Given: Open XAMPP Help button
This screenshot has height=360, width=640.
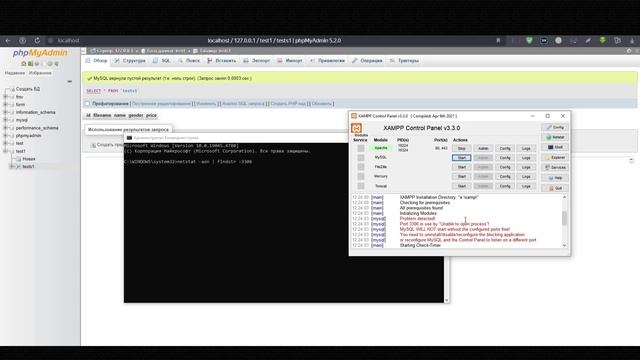Looking at the screenshot, I should [x=555, y=178].
